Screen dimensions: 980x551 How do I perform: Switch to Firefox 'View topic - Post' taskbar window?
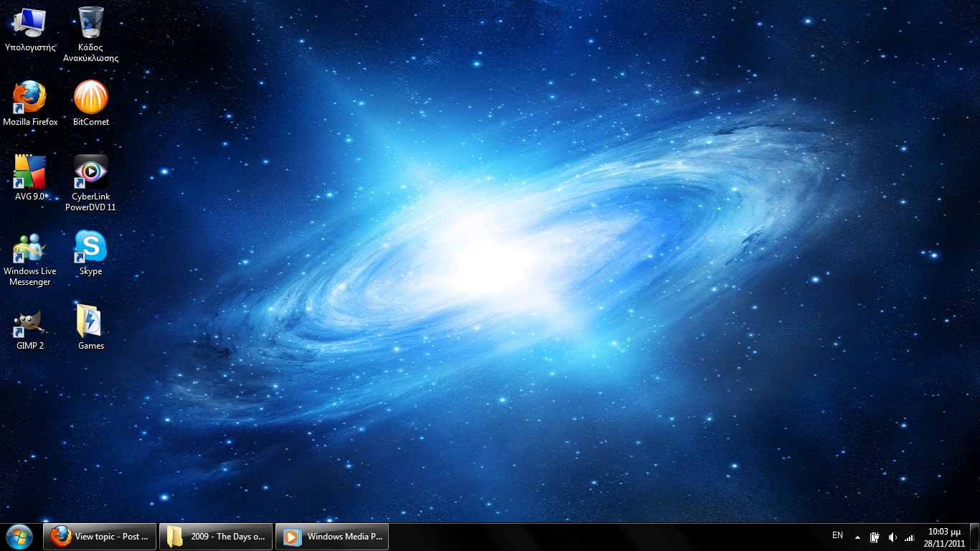pyautogui.click(x=100, y=536)
